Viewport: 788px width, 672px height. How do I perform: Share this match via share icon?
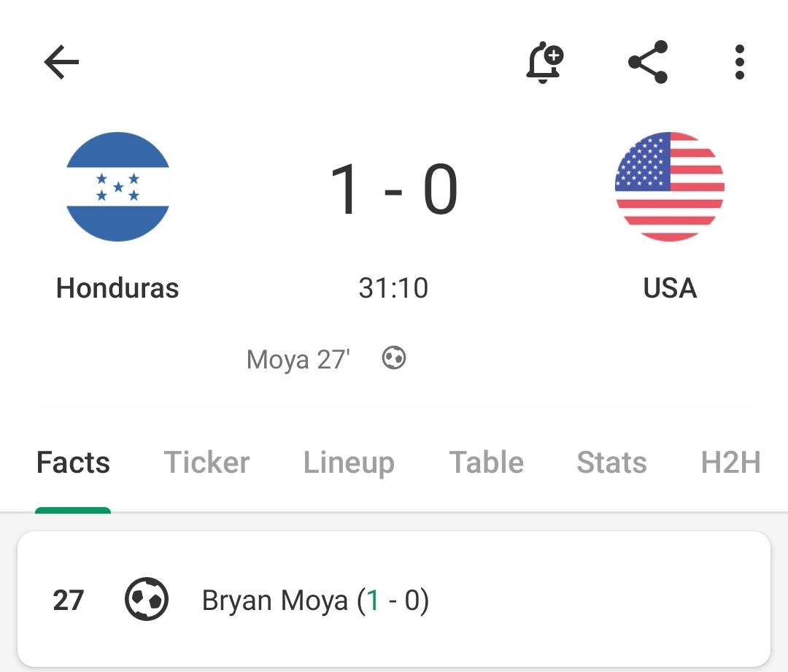tap(648, 62)
